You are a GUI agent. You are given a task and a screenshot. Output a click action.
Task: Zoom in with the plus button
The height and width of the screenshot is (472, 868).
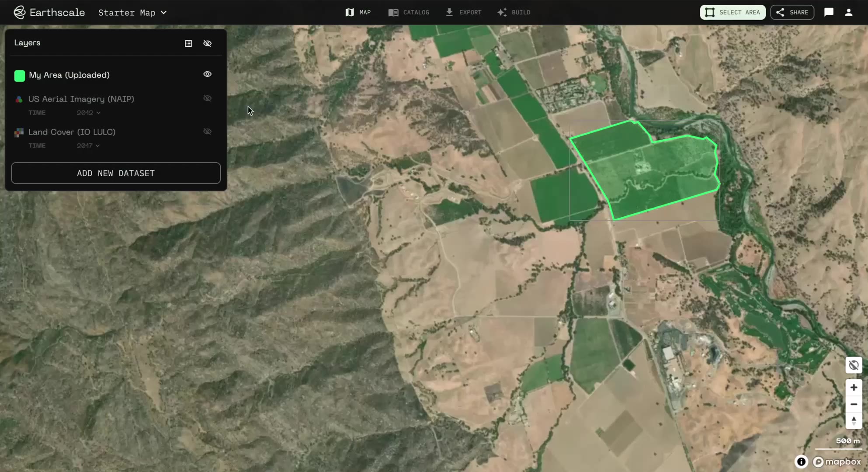click(854, 387)
